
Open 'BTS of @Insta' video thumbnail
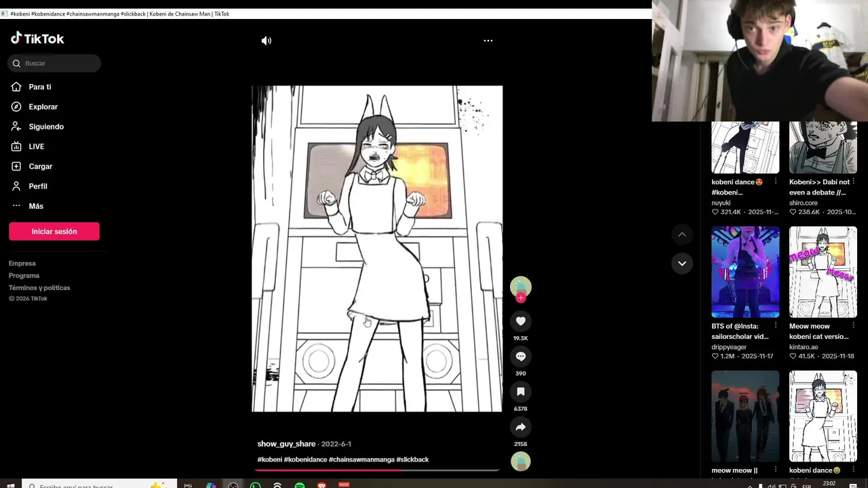[745, 272]
